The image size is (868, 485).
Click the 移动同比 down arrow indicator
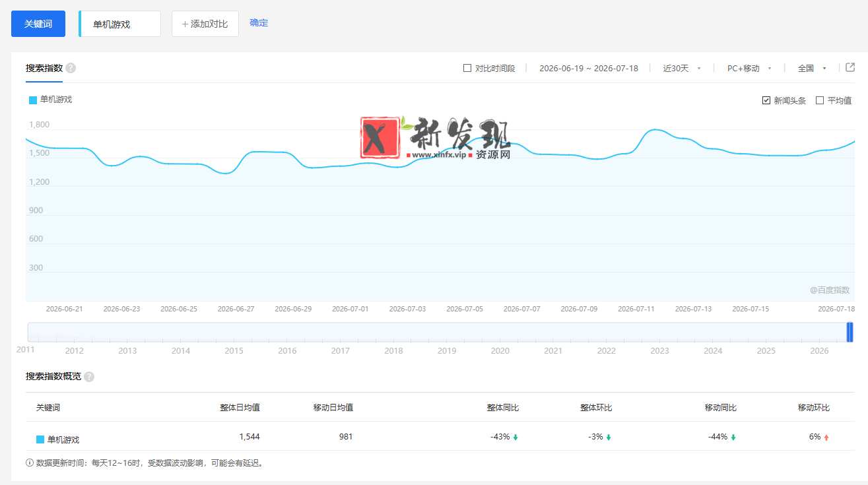click(733, 437)
